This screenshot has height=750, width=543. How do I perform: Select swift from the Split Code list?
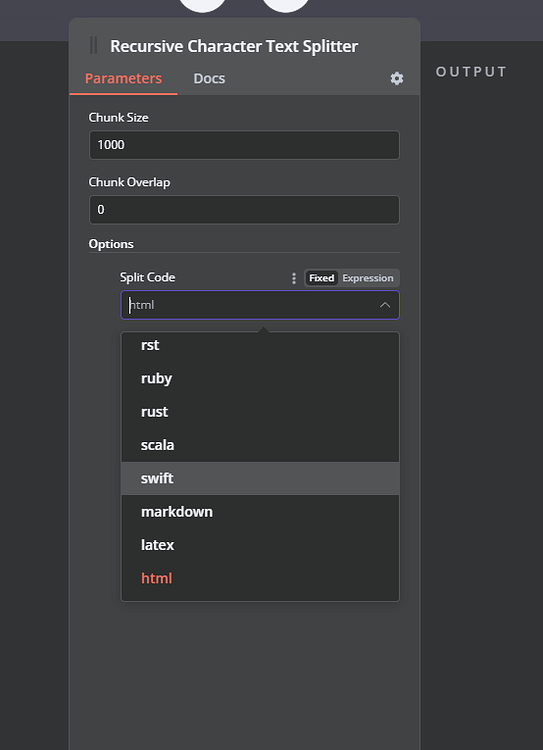pos(260,478)
